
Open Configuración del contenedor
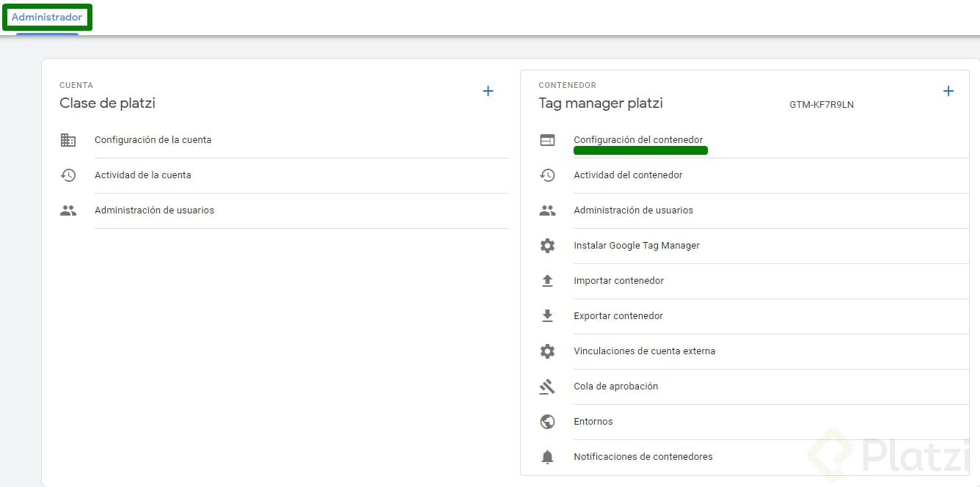[x=638, y=140]
